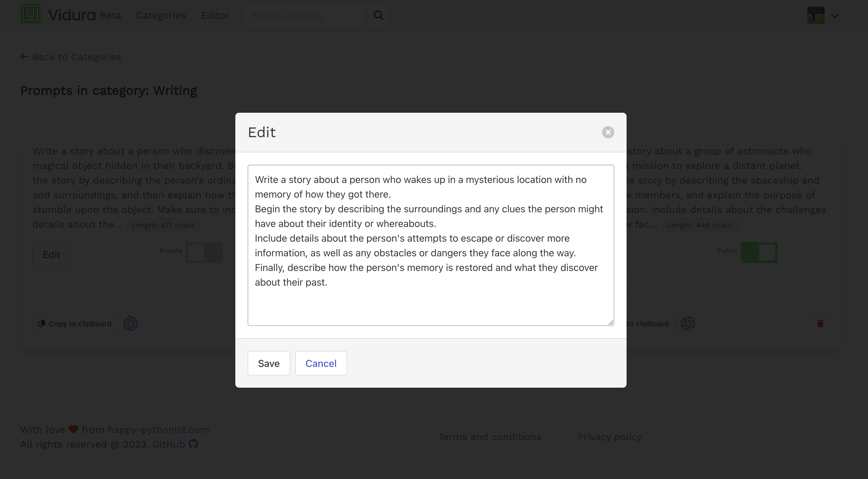Click the prompt text input field
Screen dimensions: 868x479
click(x=430, y=245)
